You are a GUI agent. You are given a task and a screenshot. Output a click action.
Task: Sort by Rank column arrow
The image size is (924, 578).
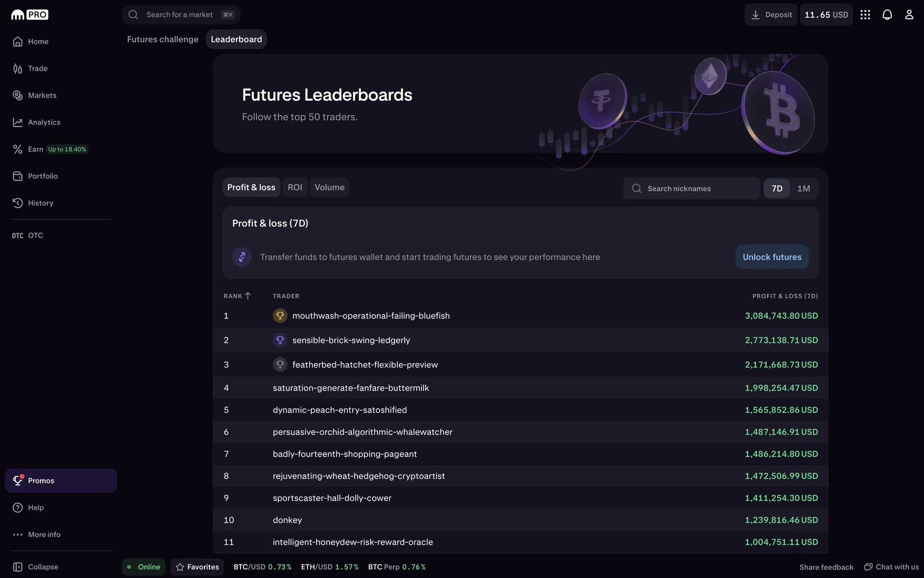(x=248, y=296)
